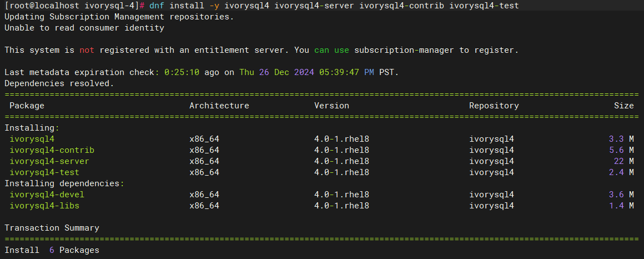Click the Architecture column header
Viewport: 644px width, 259px height.
pyautogui.click(x=219, y=106)
